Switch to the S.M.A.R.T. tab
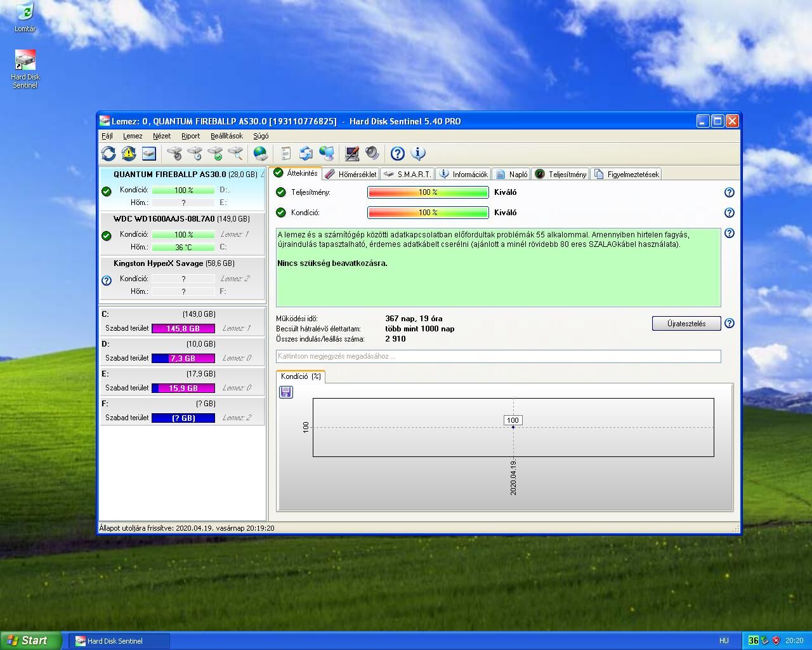Image resolution: width=812 pixels, height=650 pixels. pos(407,174)
